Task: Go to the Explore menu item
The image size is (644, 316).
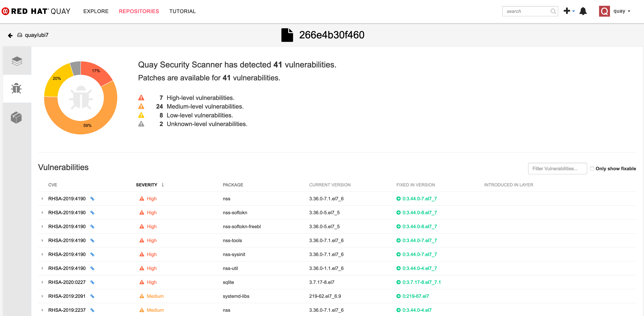Action: (96, 11)
